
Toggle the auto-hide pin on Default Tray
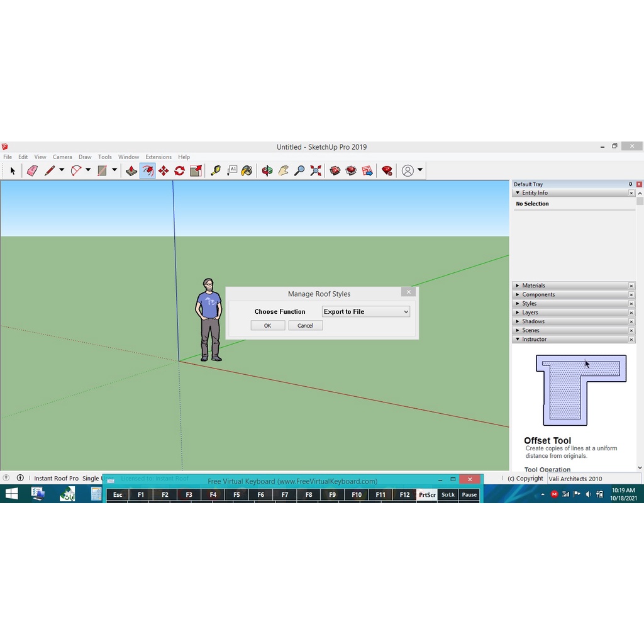[630, 184]
